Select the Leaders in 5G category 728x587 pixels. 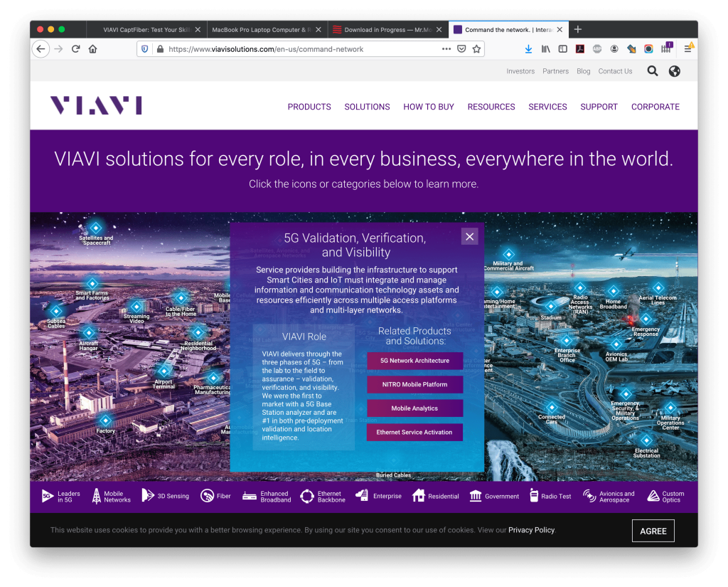pos(61,497)
